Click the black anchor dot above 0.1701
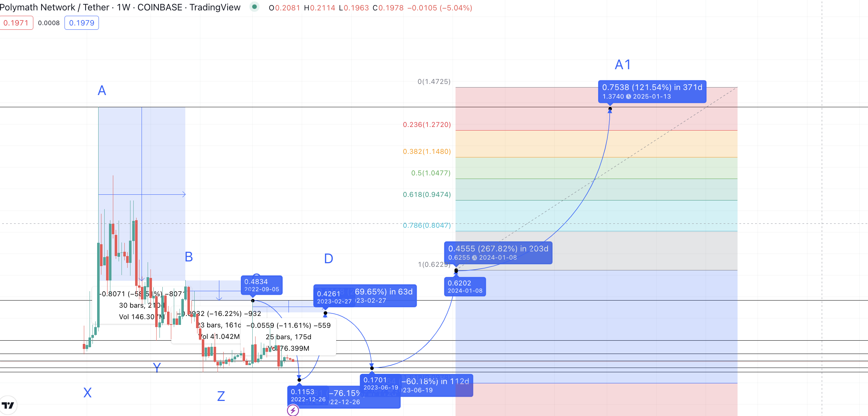 pos(372,368)
